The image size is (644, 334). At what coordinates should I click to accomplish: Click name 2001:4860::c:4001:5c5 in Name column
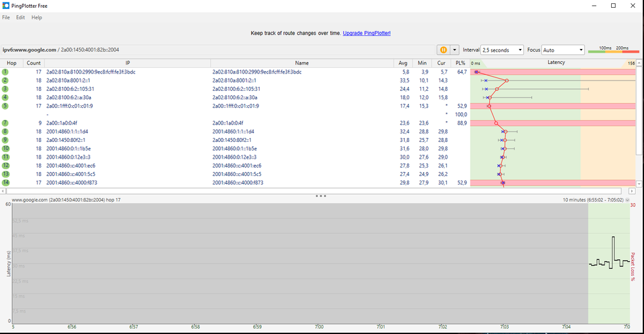tap(237, 174)
